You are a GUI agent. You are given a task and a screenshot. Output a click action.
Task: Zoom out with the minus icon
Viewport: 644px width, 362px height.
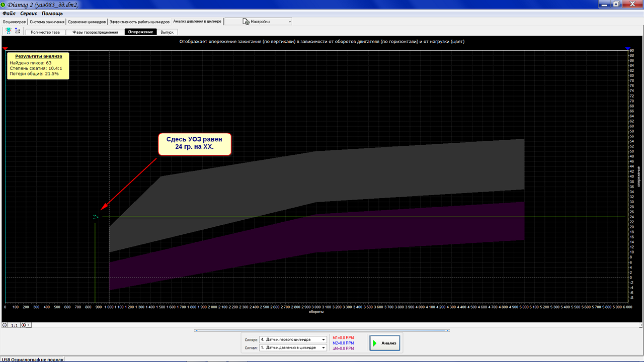(x=5, y=325)
